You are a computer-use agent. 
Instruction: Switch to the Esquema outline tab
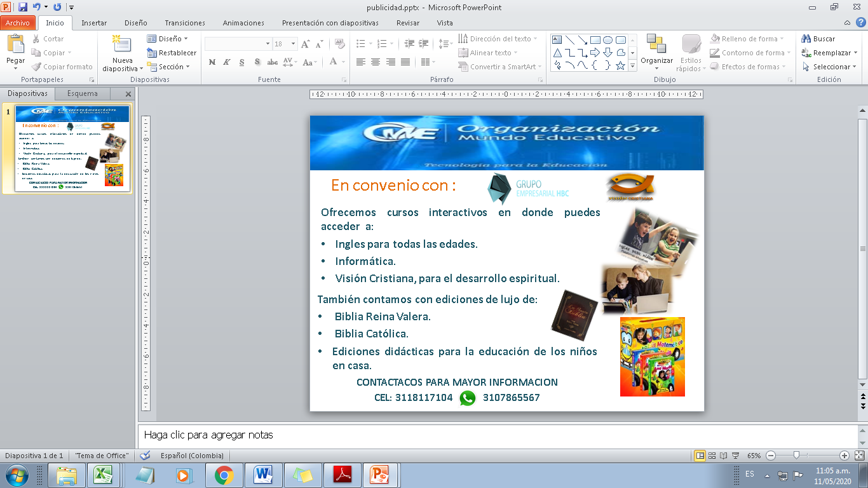coord(83,93)
